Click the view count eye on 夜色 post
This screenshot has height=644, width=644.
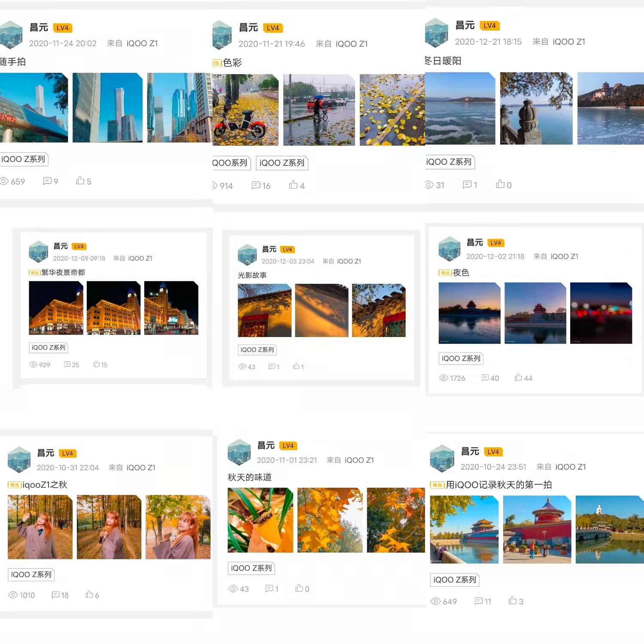tap(444, 378)
